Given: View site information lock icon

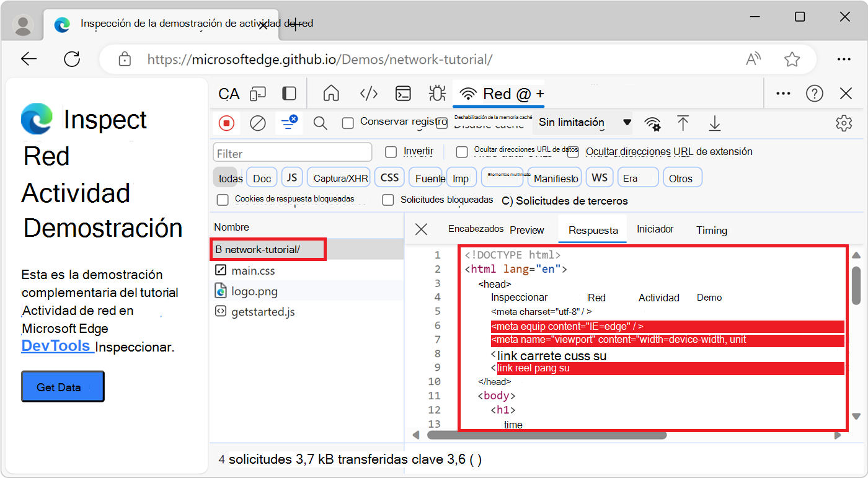Looking at the screenshot, I should [125, 60].
